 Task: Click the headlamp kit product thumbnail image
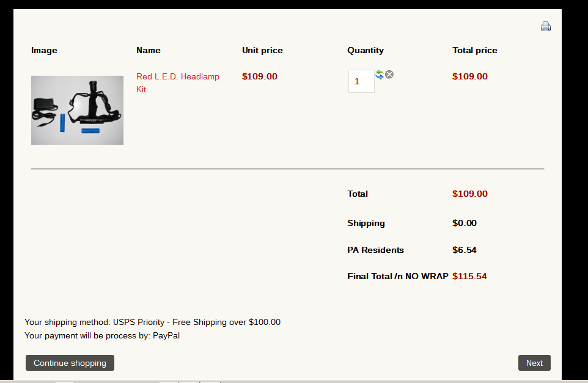(77, 110)
